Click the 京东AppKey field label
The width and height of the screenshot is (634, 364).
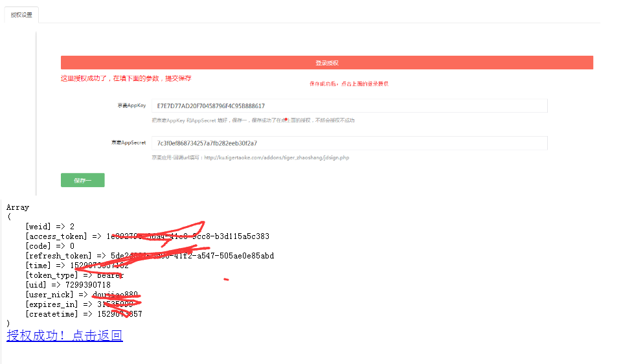click(x=132, y=106)
